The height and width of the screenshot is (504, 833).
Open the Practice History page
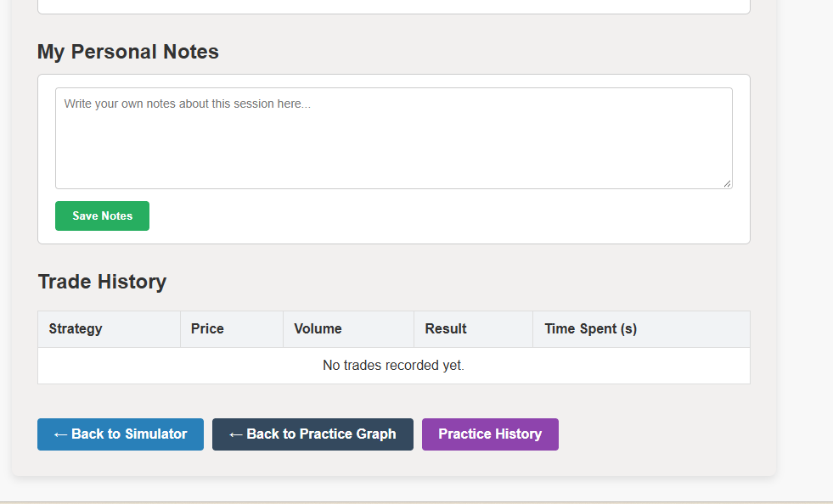pyautogui.click(x=490, y=434)
